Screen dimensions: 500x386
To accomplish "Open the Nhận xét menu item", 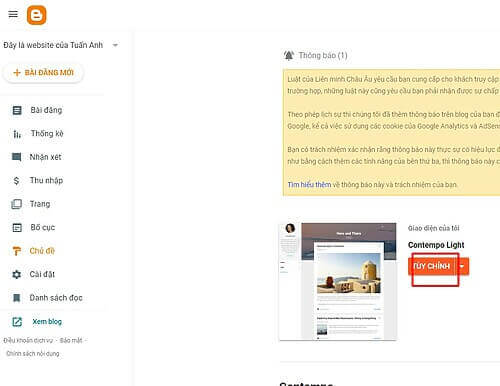I will [x=45, y=157].
